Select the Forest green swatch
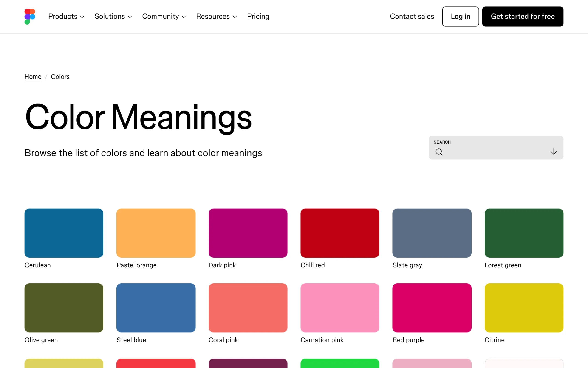Image resolution: width=588 pixels, height=368 pixels. (524, 233)
